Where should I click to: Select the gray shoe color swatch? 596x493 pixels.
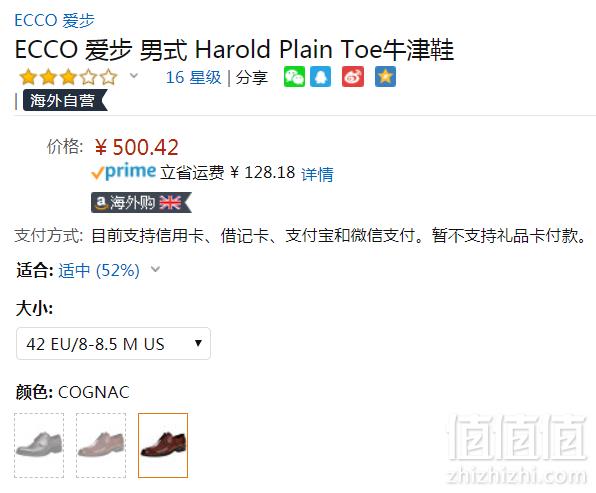39,445
